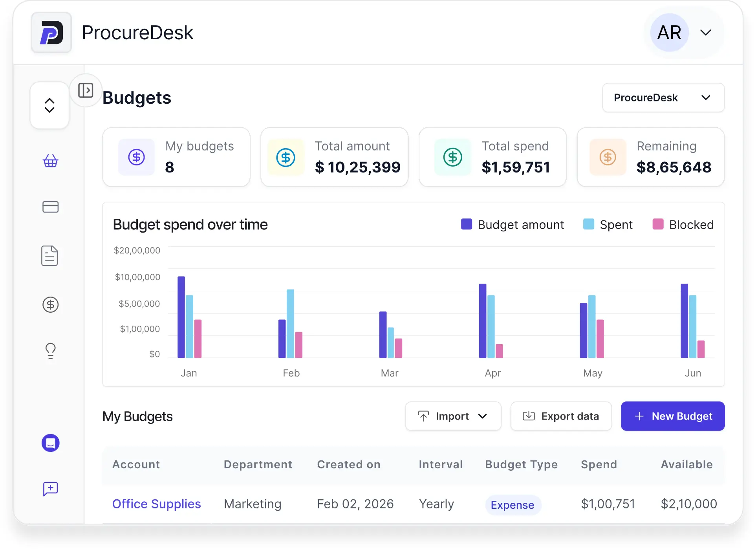Click the Mar month axis label

[390, 373]
